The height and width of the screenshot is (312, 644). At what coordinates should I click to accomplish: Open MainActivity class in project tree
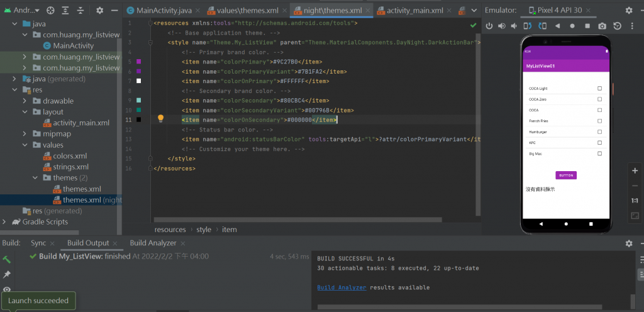click(73, 45)
